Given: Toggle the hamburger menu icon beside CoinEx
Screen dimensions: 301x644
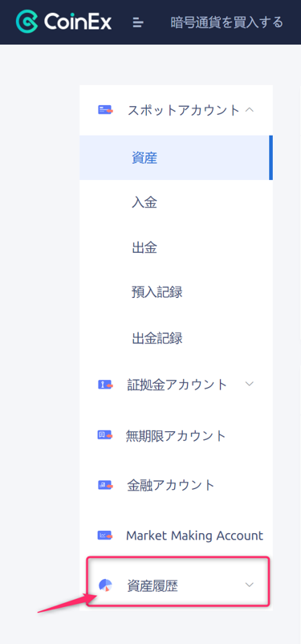Looking at the screenshot, I should [138, 22].
